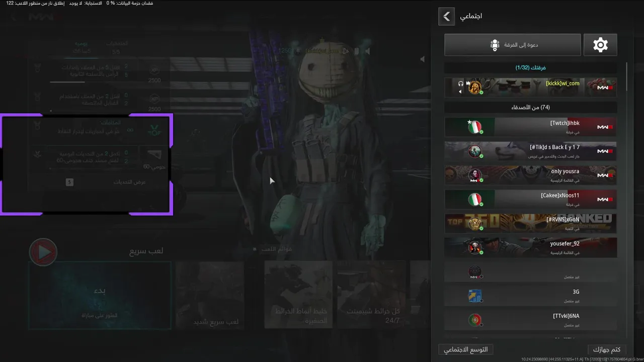Image resolution: width=644 pixels, height=362 pixels.
Task: Click the avatar of the unnamed offline friend
Action: tap(475, 272)
